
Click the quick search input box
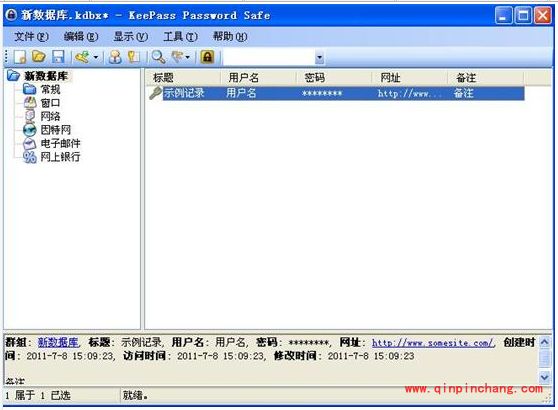click(x=269, y=57)
